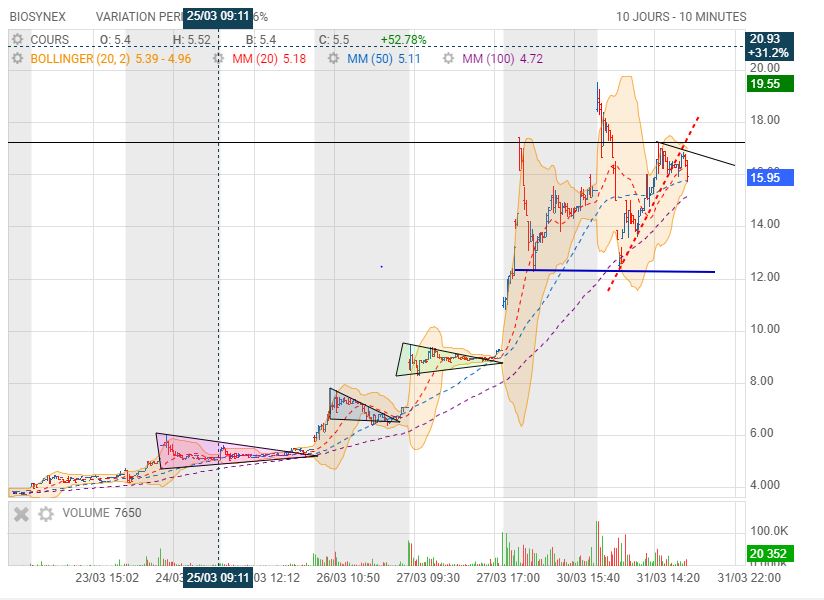
Task: Click the C: 5.5 close value
Action: tap(334, 40)
